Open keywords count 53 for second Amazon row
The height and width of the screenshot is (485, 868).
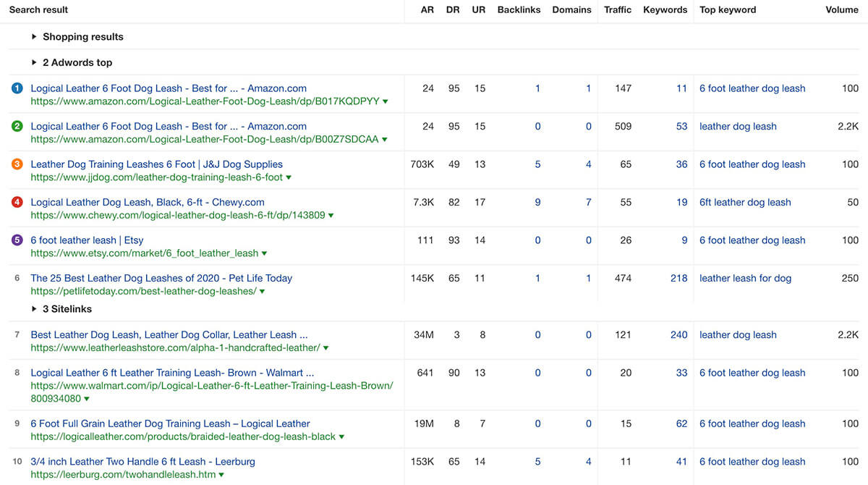pos(681,126)
